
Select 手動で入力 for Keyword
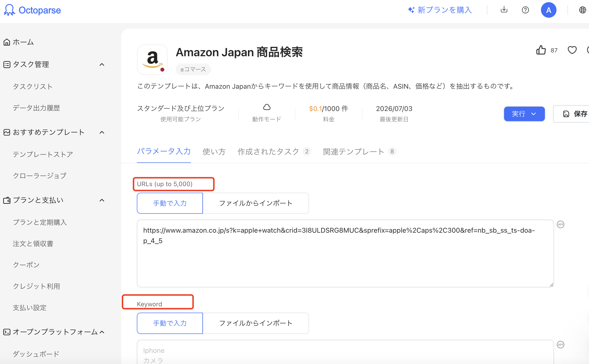point(170,323)
